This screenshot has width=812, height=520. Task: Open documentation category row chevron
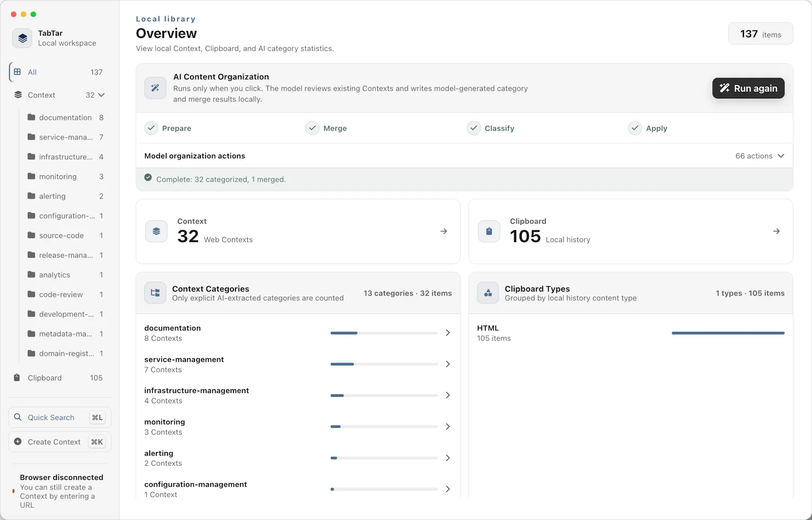coord(448,333)
